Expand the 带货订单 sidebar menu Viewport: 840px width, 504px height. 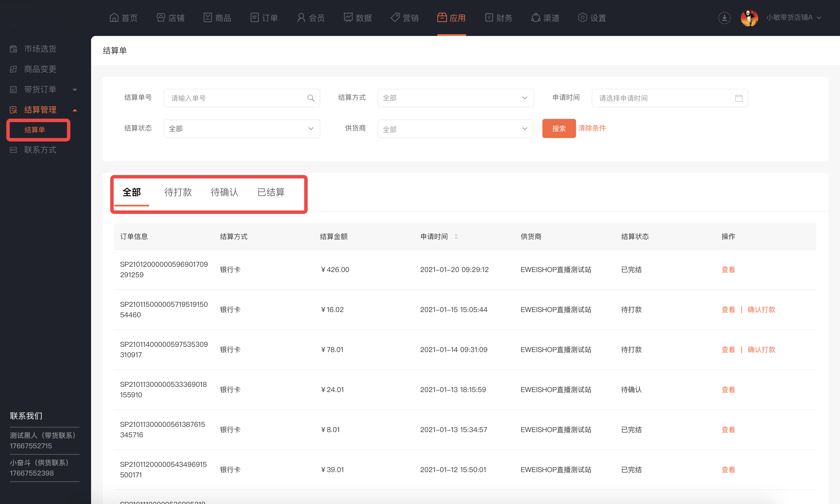coord(75,90)
